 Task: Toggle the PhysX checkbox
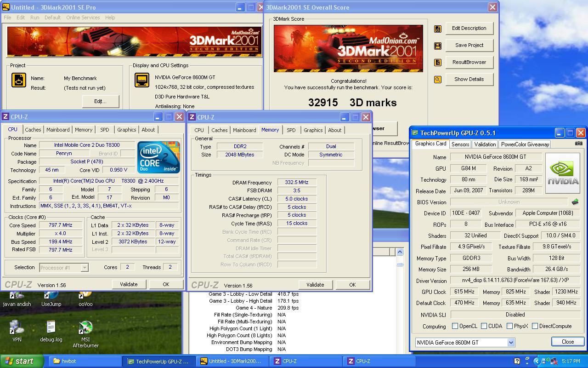pyautogui.click(x=509, y=326)
